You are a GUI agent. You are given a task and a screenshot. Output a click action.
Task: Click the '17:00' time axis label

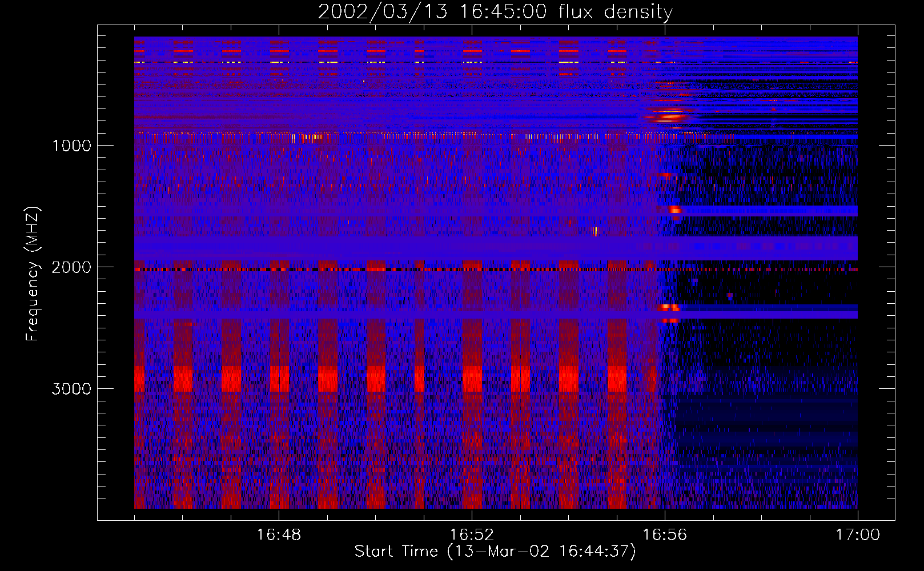[x=858, y=535]
